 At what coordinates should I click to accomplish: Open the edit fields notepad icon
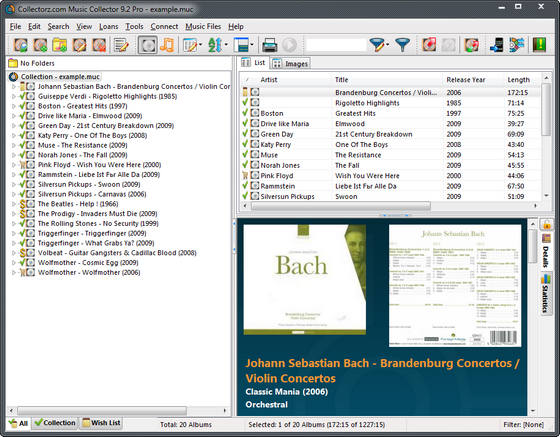[x=121, y=45]
